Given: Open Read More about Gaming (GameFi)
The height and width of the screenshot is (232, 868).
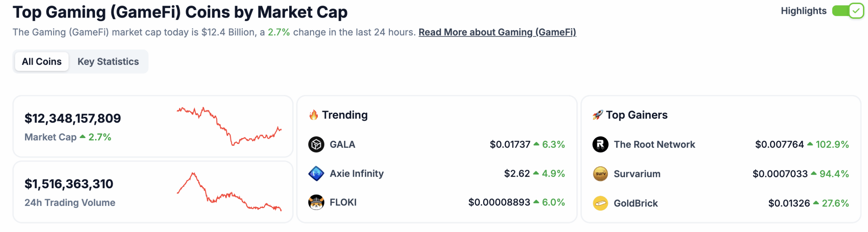Looking at the screenshot, I should pos(497,32).
